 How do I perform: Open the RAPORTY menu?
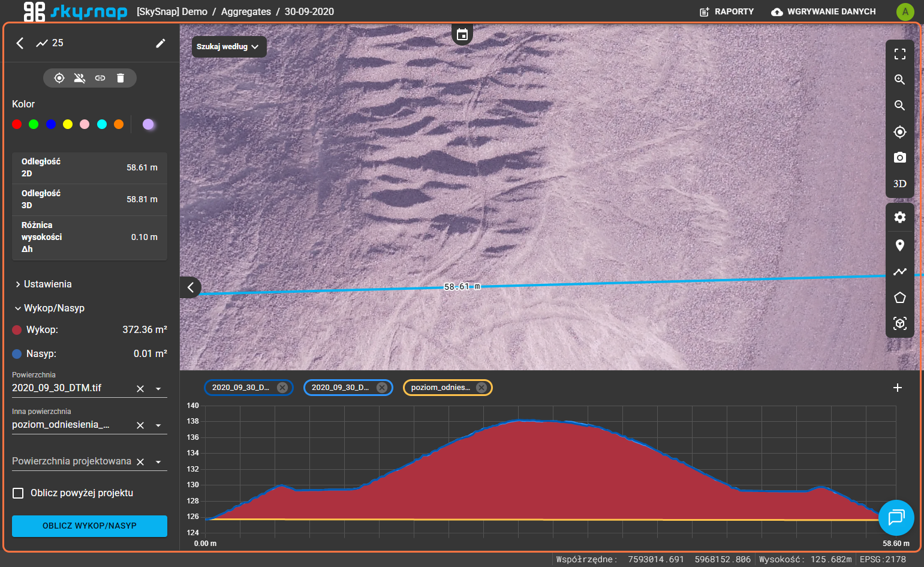727,11
